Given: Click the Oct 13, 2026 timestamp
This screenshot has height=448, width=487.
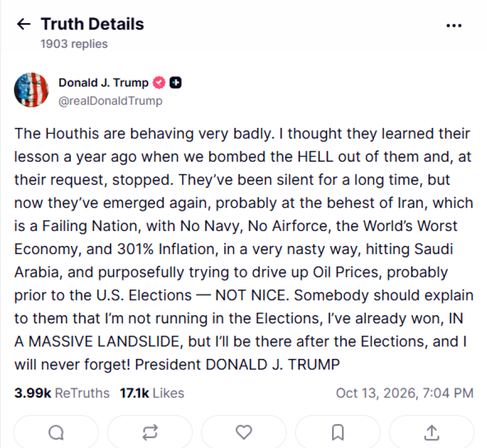Looking at the screenshot, I should point(405,393).
